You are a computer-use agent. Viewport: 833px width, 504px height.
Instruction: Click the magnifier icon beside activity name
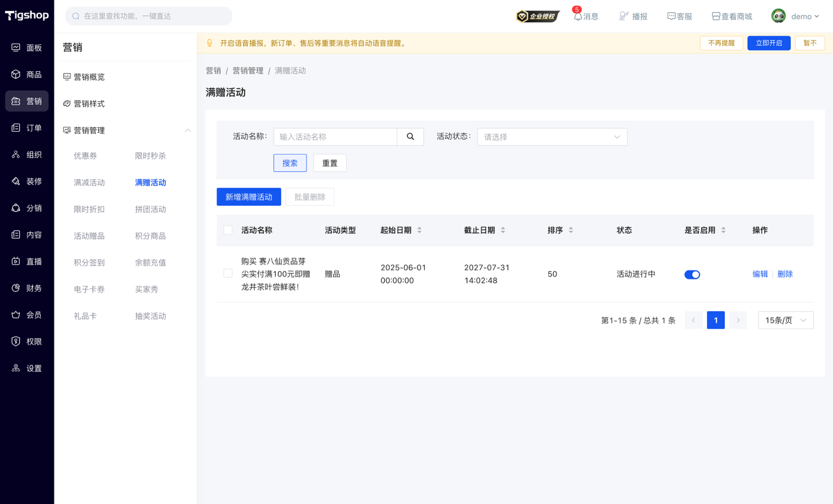410,137
